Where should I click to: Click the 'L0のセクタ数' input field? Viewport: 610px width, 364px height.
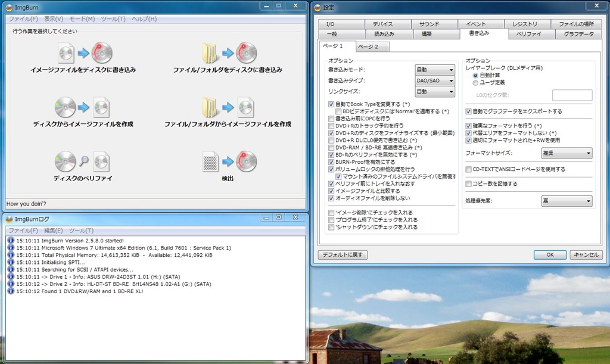[x=572, y=95]
